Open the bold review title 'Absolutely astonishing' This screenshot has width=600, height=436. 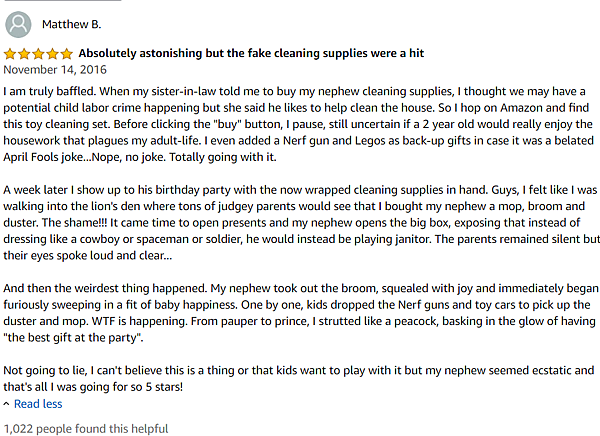pos(251,53)
